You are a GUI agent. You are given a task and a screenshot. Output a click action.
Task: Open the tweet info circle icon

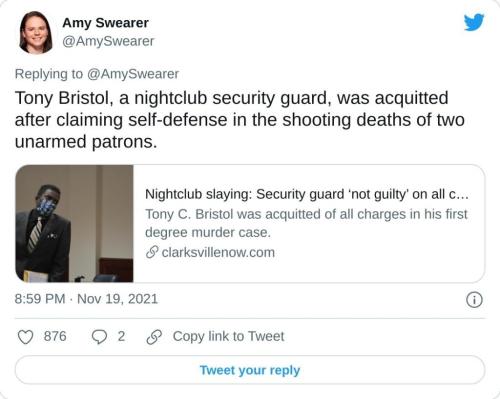[474, 299]
